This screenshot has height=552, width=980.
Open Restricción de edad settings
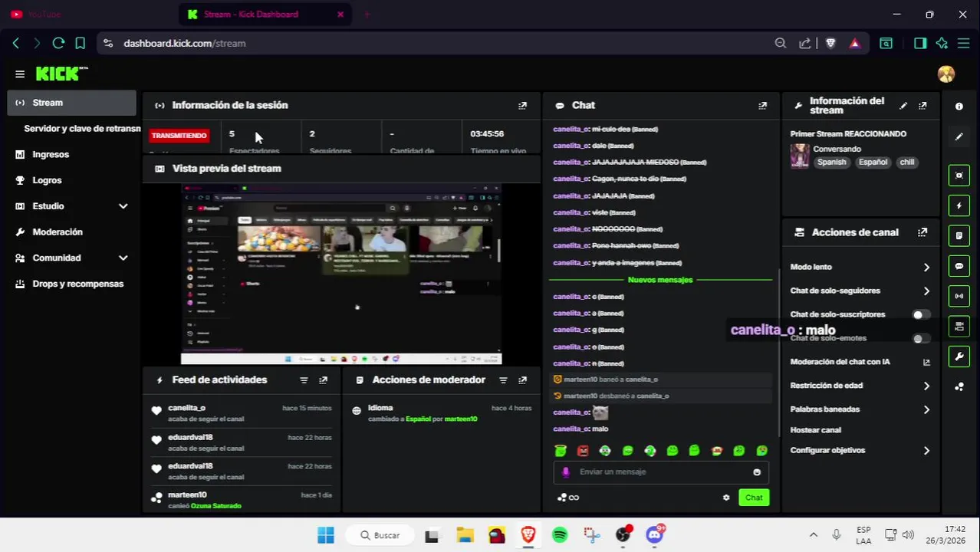point(860,386)
